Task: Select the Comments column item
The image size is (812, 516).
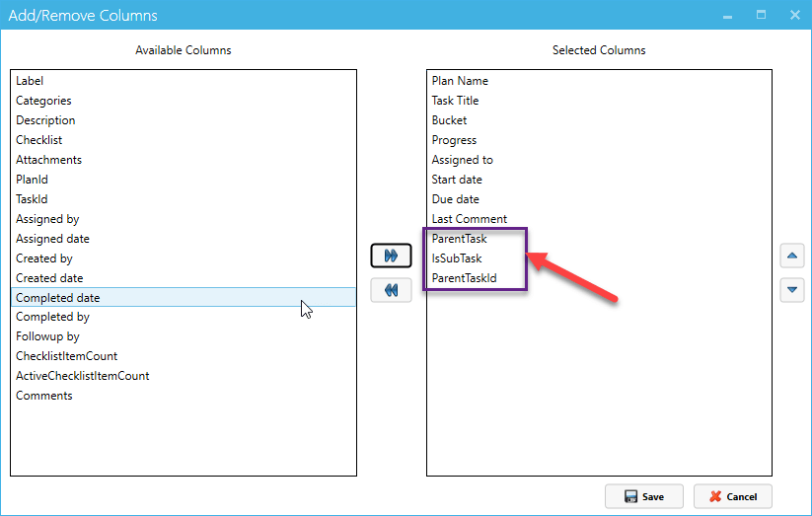Action: click(184, 396)
